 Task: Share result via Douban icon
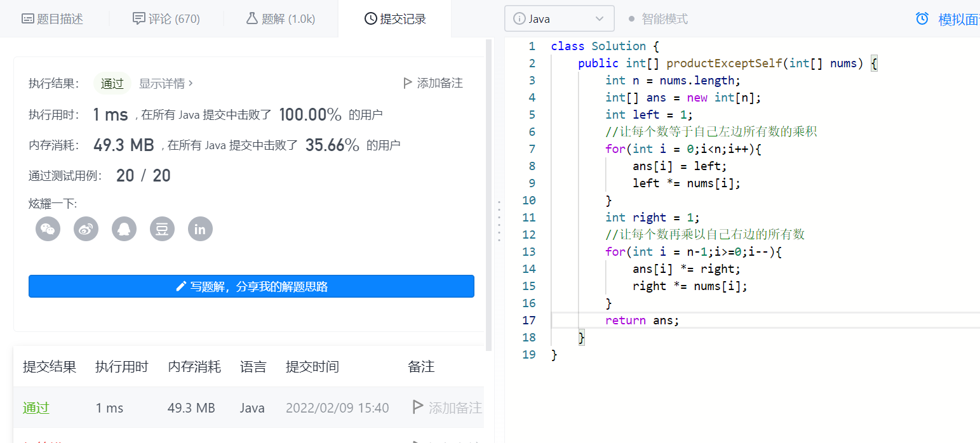162,229
